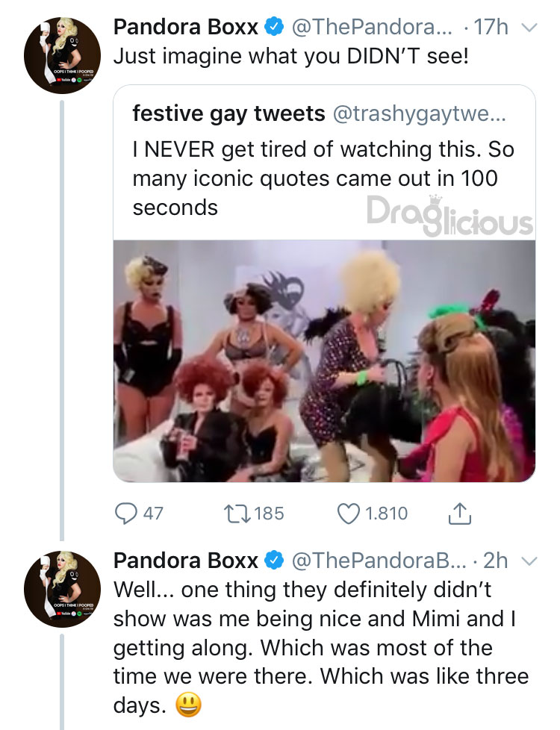
Task: Click first tweet's verified badge
Action: [x=275, y=28]
